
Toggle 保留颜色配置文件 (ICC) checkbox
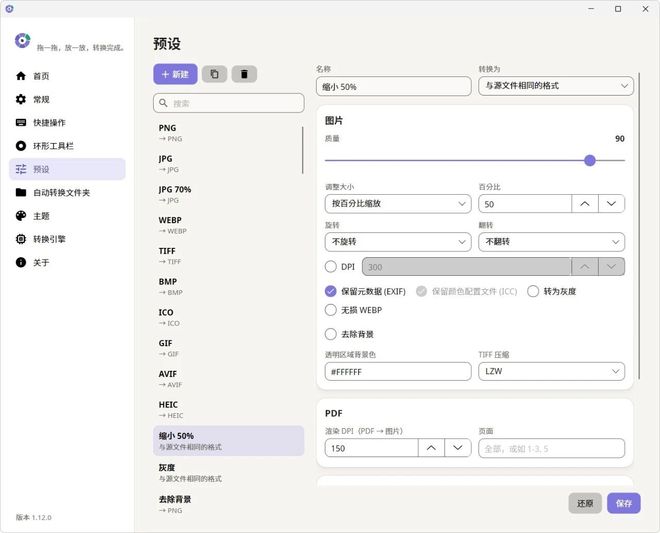click(421, 291)
